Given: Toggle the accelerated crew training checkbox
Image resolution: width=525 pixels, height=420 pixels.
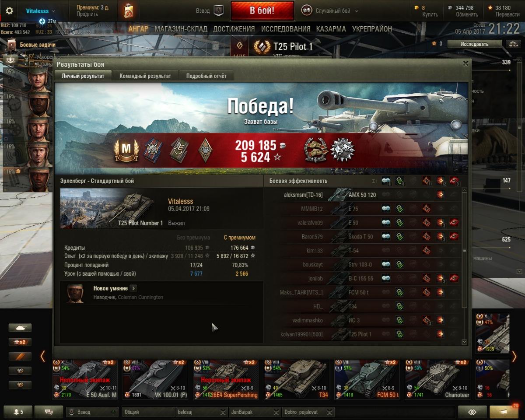Looking at the screenshot, I should tap(31, 57).
